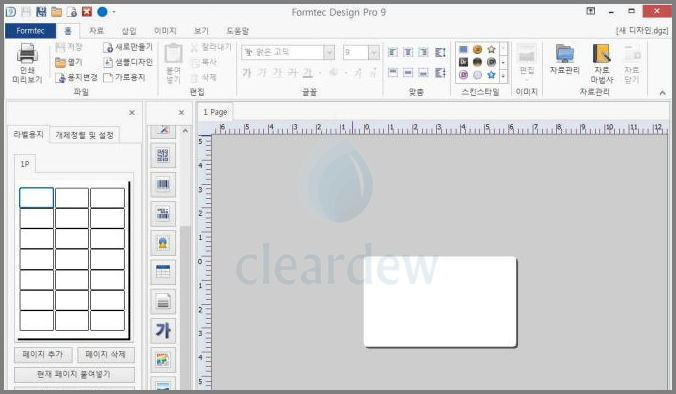
Task: Apply the orange smiley skin style
Action: coord(477,50)
